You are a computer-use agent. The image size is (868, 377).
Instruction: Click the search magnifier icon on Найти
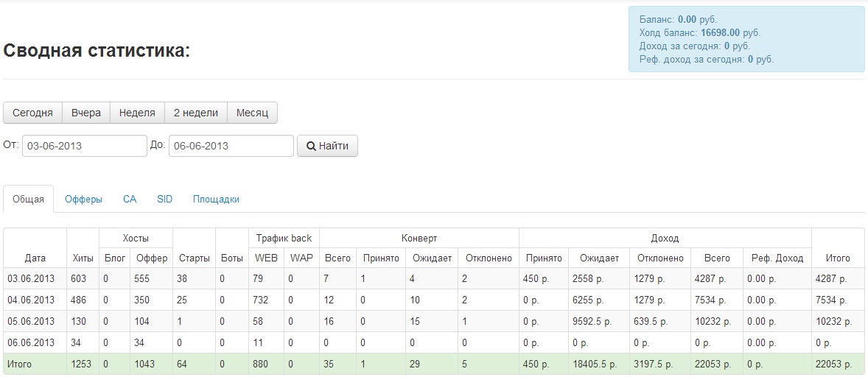(x=311, y=146)
